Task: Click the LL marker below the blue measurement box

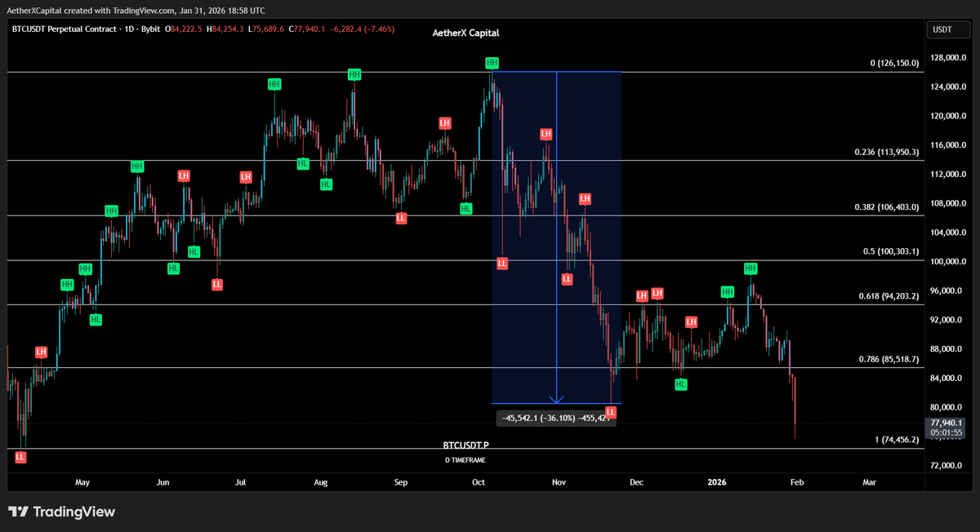Action: [610, 413]
